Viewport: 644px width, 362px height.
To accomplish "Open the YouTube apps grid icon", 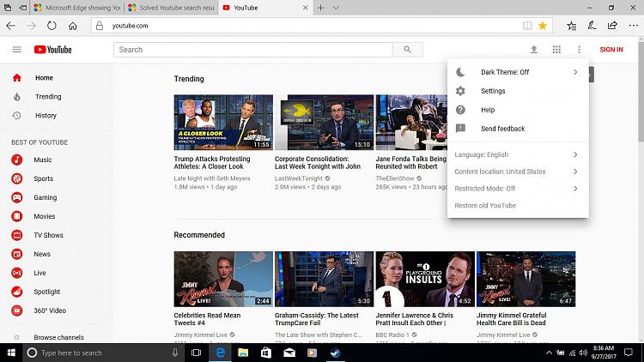I will [556, 50].
